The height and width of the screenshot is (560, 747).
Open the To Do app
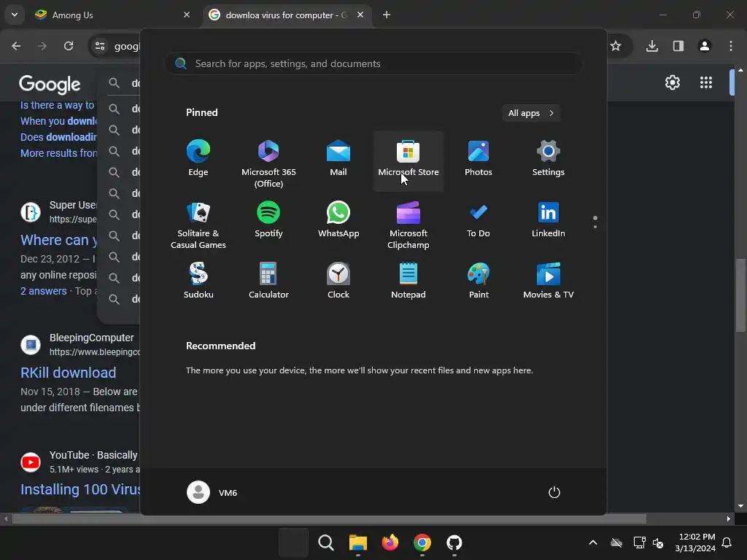(479, 220)
